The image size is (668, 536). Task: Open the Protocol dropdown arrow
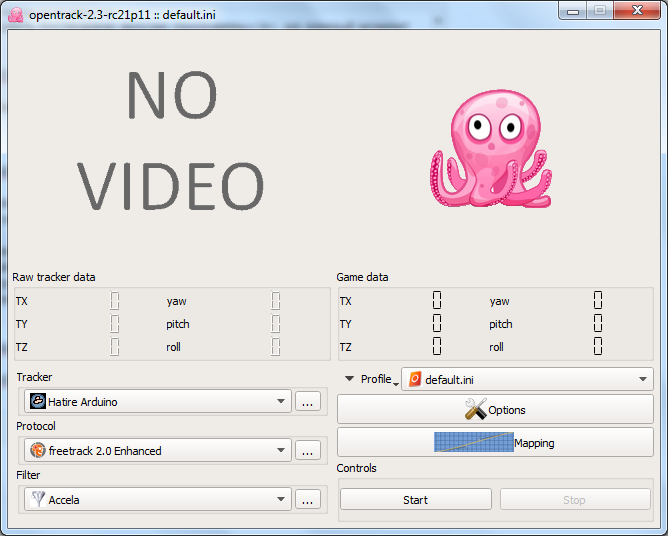[x=281, y=450]
